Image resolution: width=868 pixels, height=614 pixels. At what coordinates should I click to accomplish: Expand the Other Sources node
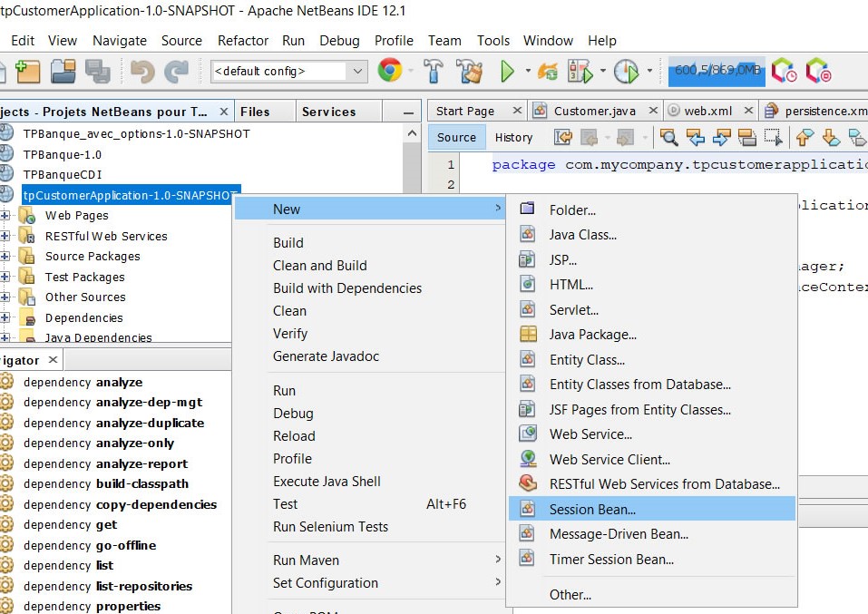[5, 297]
